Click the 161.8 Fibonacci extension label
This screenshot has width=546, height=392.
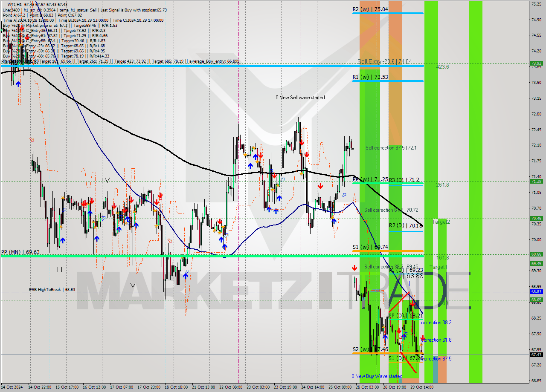pos(442,258)
